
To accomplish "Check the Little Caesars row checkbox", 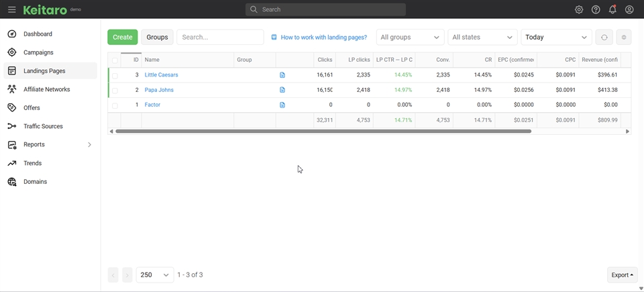I will click(x=115, y=75).
